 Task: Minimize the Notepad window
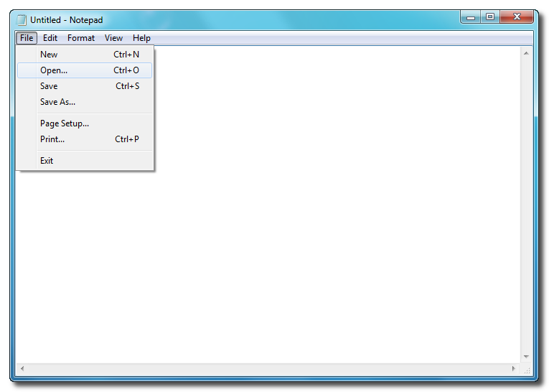pyautogui.click(x=471, y=17)
